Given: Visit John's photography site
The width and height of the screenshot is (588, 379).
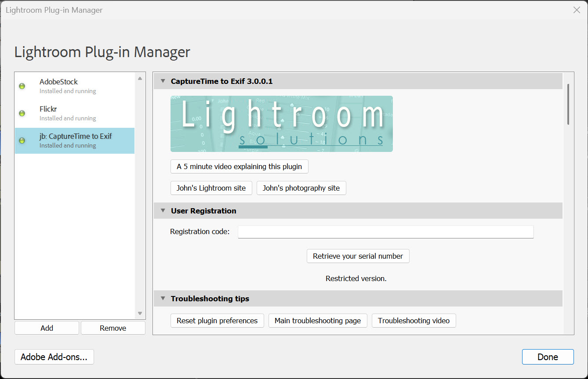Looking at the screenshot, I should click(301, 188).
